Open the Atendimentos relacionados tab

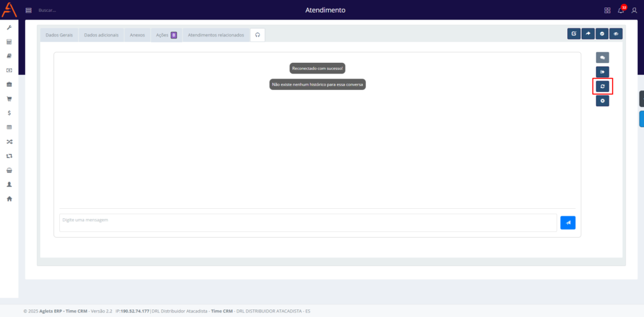pos(216,35)
